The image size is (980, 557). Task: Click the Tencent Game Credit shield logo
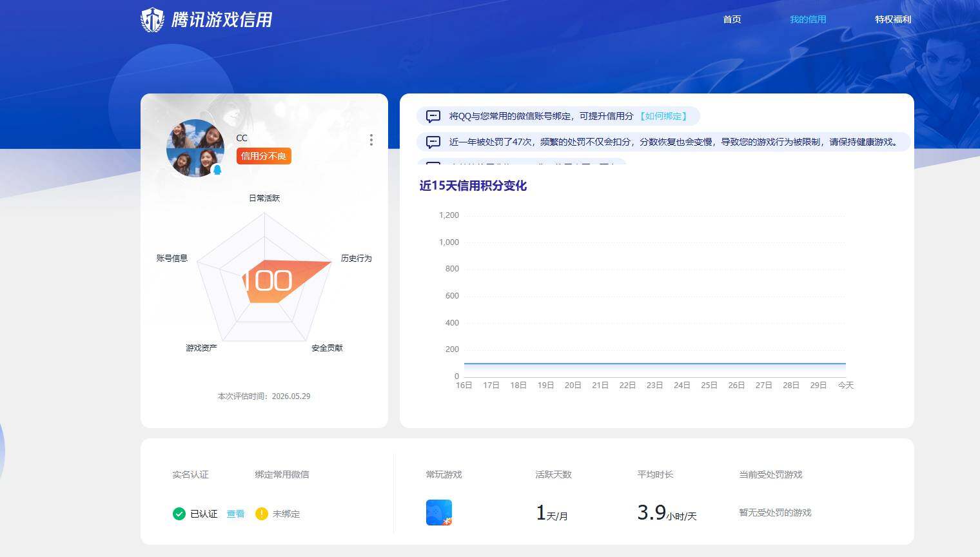tap(152, 20)
